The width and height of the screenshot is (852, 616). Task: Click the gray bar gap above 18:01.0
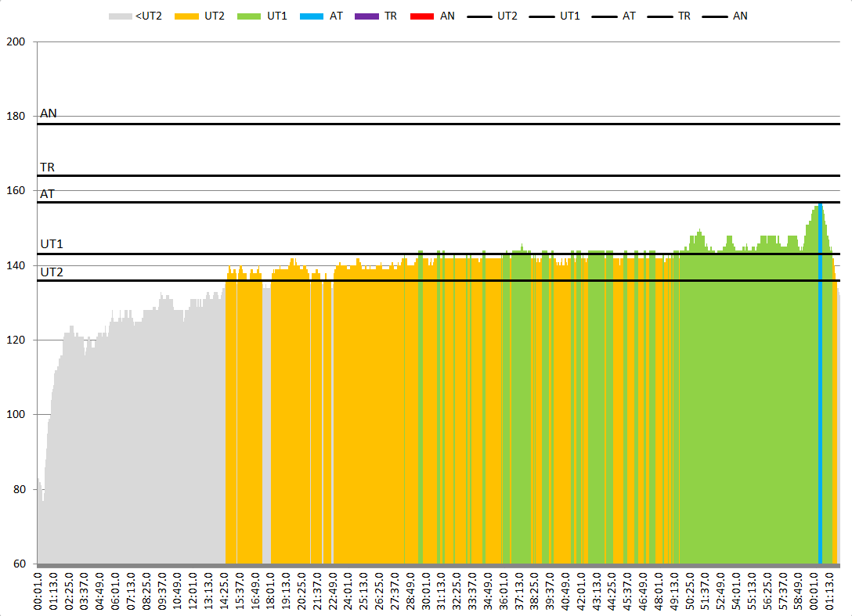click(267, 423)
